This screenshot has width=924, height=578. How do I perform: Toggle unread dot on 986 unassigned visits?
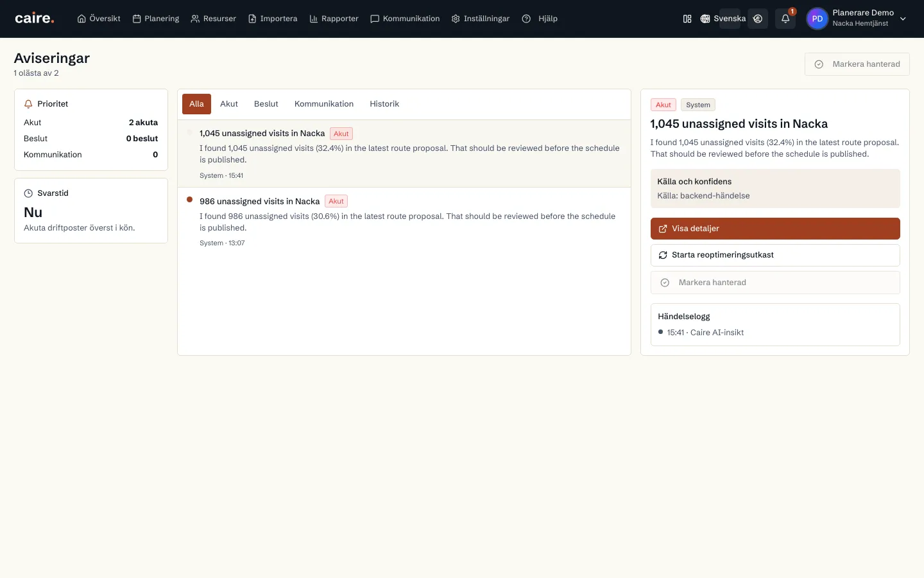[189, 200]
